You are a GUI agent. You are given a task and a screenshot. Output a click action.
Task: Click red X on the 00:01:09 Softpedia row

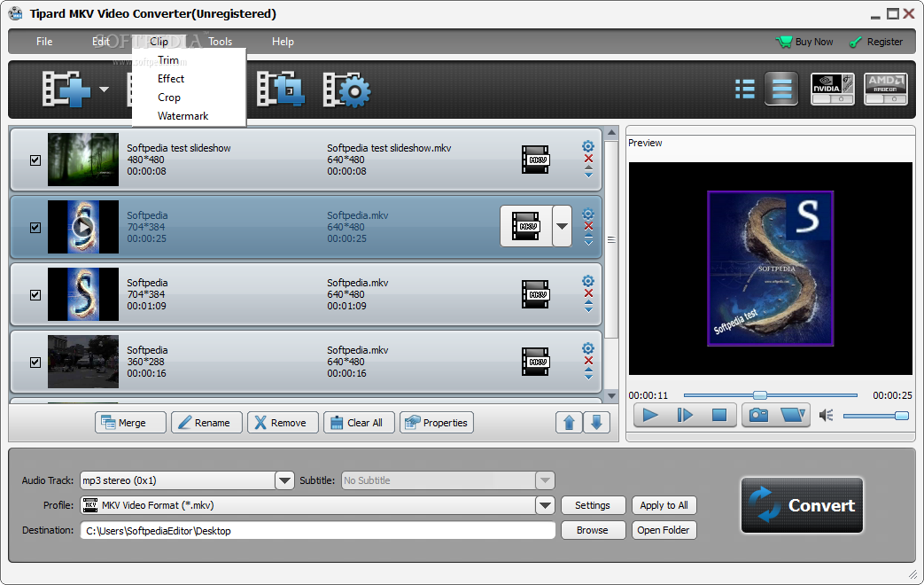pyautogui.click(x=588, y=293)
